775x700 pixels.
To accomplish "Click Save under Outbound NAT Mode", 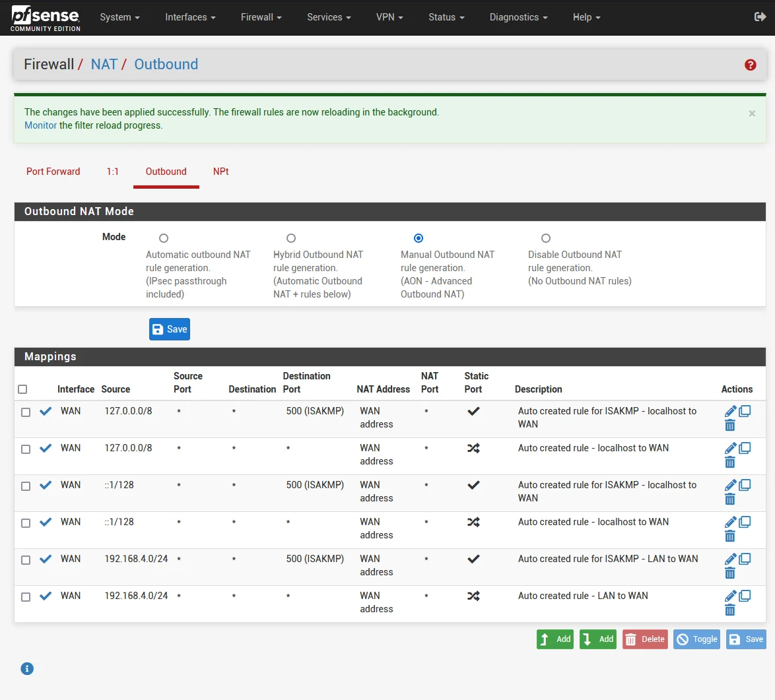I will tap(170, 329).
